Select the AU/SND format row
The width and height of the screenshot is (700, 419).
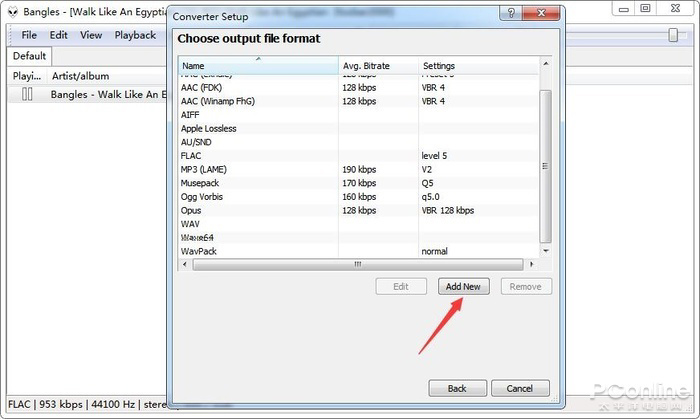[358, 142]
